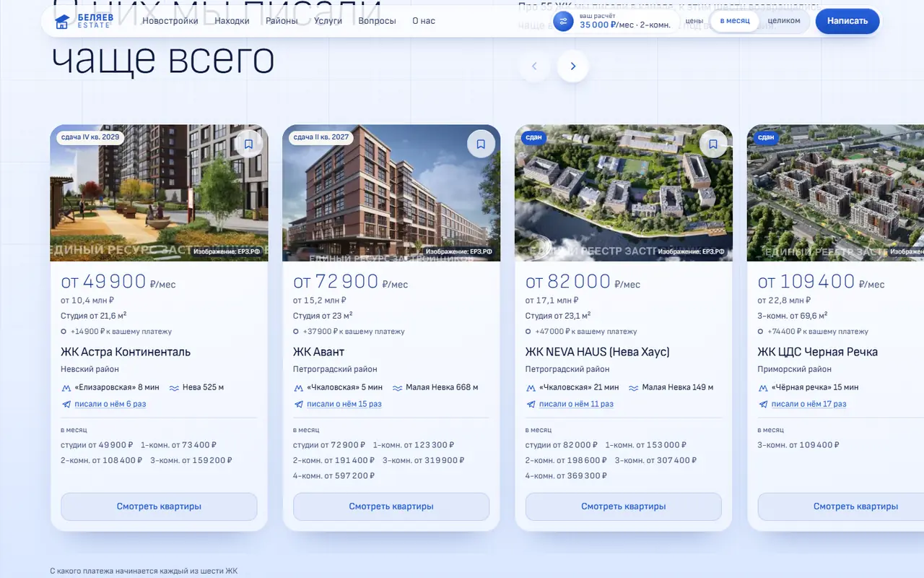Bookmark the ЖК NEVA HAUS card
This screenshot has width=924, height=578.
click(x=713, y=144)
